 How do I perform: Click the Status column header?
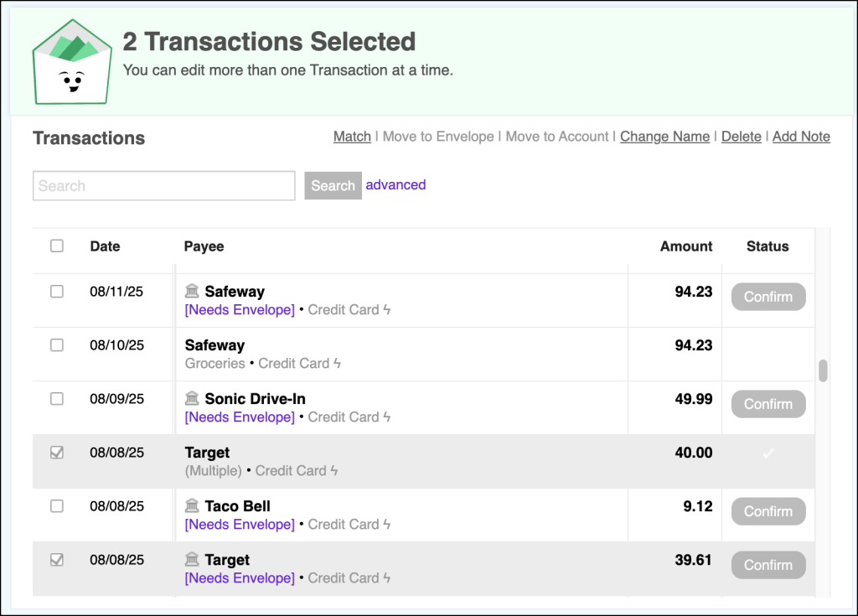click(x=768, y=246)
